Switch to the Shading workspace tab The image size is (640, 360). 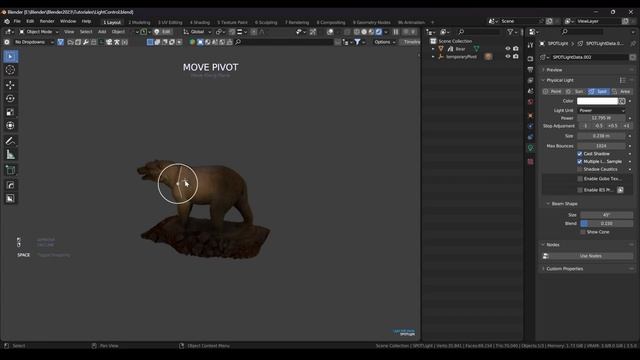200,22
